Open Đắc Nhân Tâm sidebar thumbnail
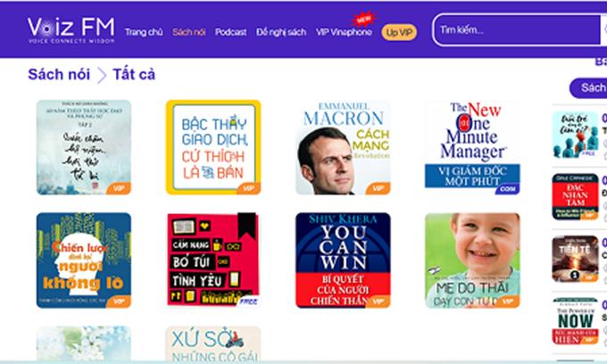This screenshot has height=364, width=607. [575, 197]
